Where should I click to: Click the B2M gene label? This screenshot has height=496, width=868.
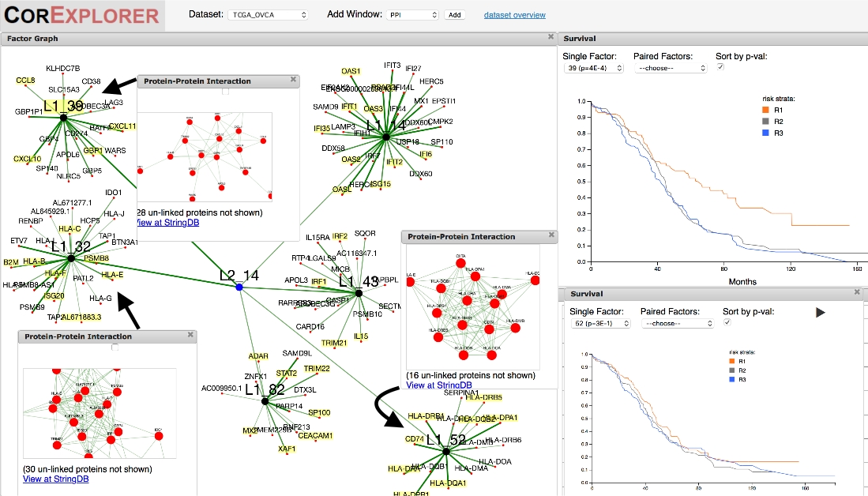pos(11,262)
